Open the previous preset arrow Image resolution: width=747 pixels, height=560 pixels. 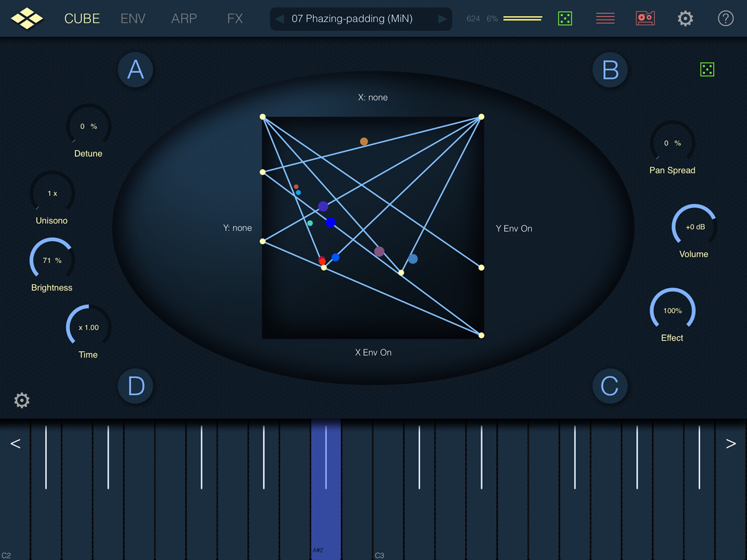click(279, 19)
